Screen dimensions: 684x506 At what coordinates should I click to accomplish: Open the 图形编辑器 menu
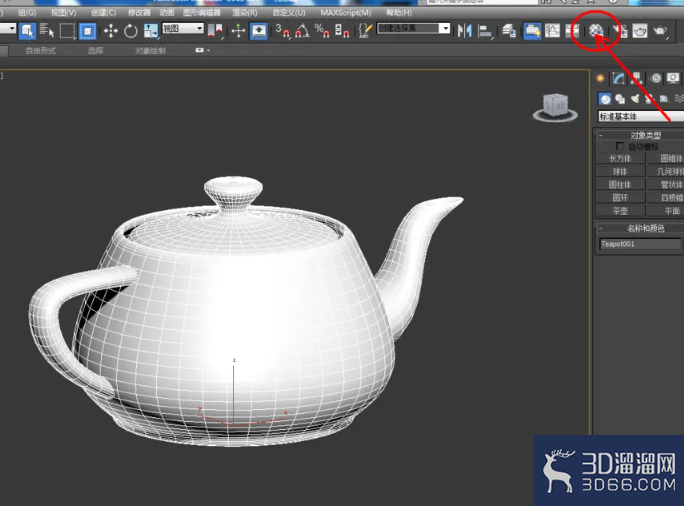coord(202,13)
